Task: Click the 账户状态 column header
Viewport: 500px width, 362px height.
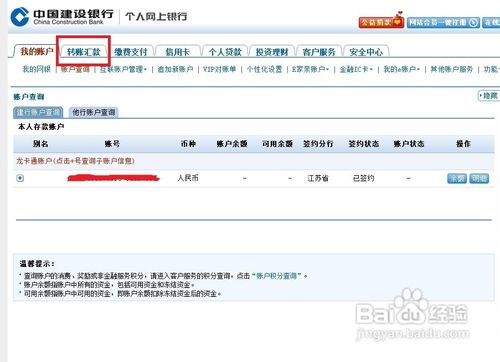Action: (x=409, y=144)
